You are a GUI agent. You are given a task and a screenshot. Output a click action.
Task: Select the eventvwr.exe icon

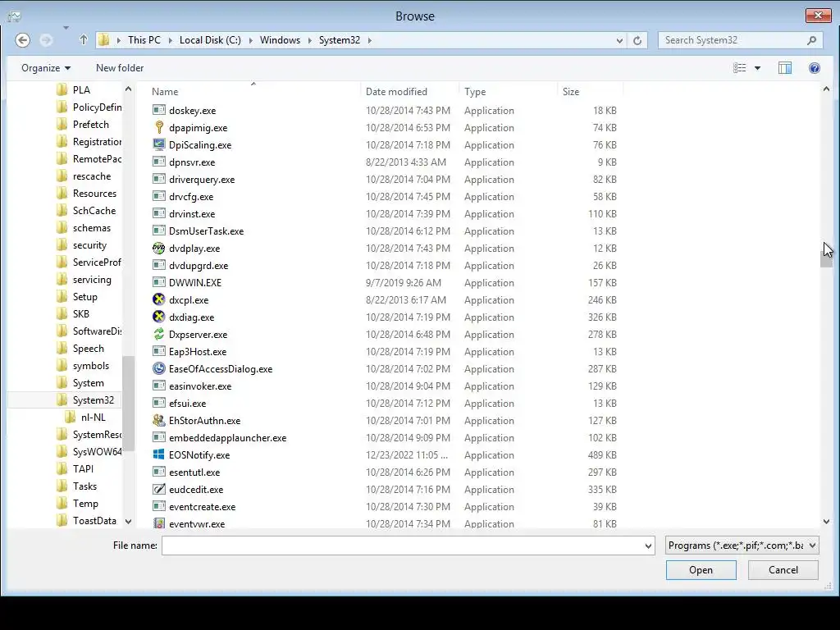158,523
